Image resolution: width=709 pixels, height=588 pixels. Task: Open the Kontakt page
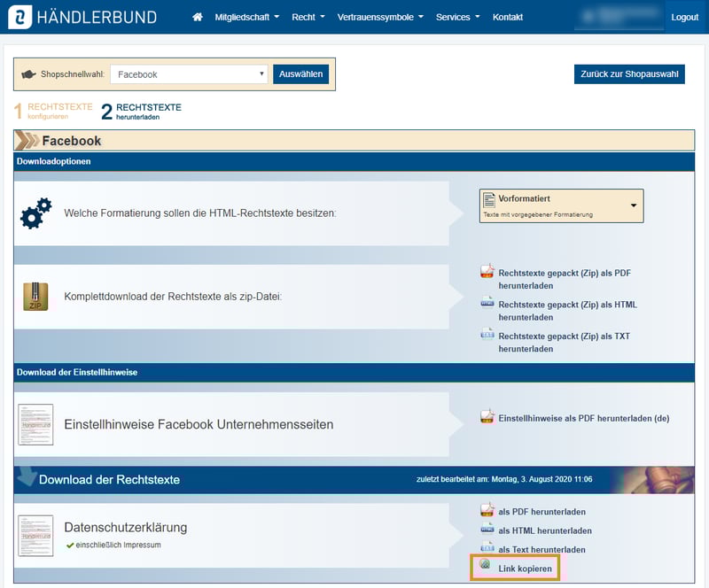click(x=507, y=17)
